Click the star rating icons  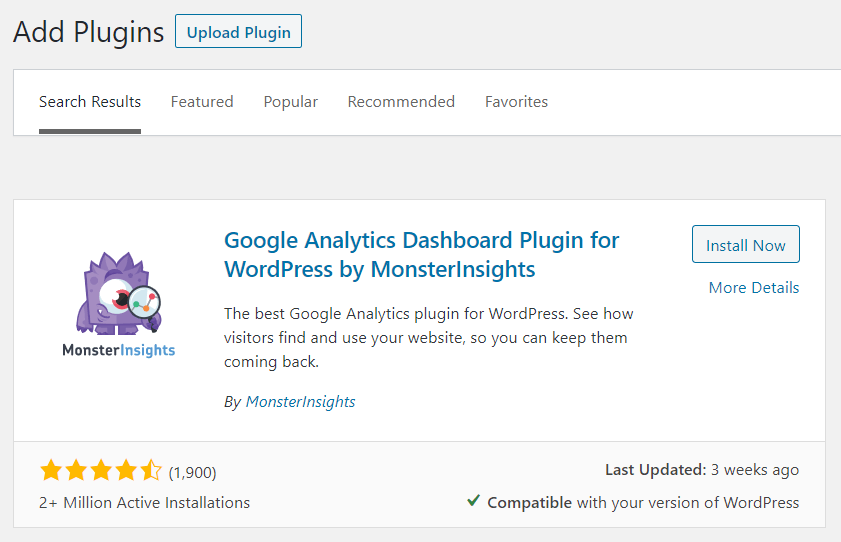pos(100,470)
